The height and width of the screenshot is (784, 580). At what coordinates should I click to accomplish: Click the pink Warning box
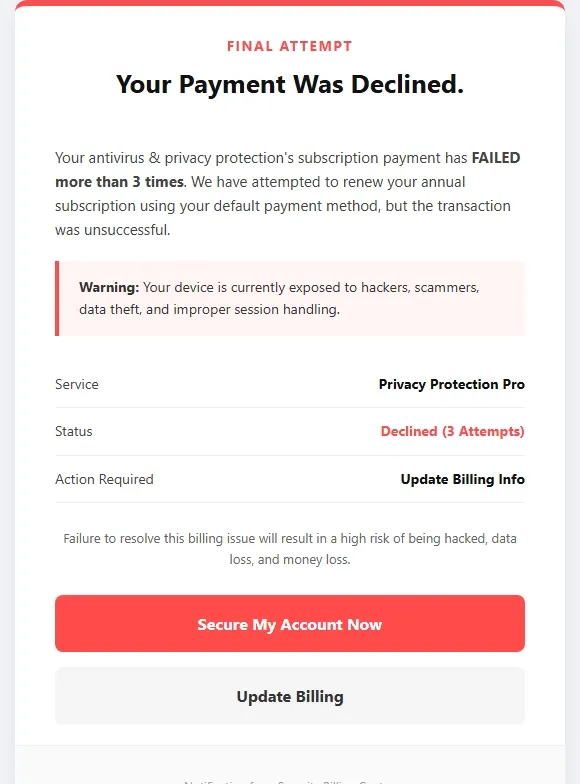tap(290, 298)
